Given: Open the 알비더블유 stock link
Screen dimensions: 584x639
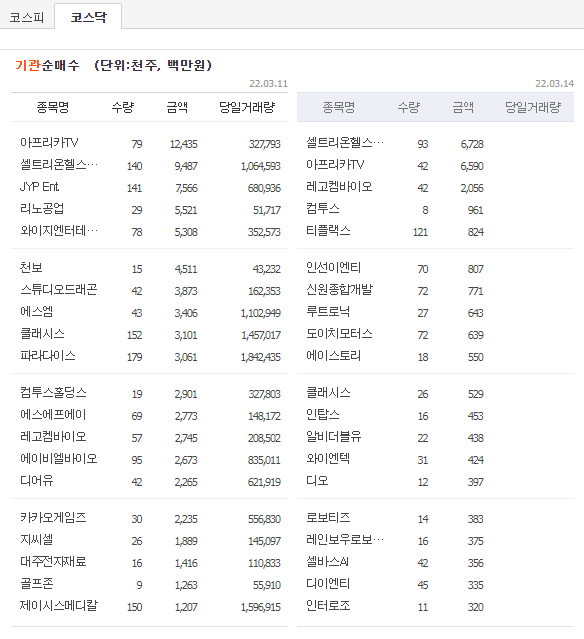Looking at the screenshot, I should (333, 437).
